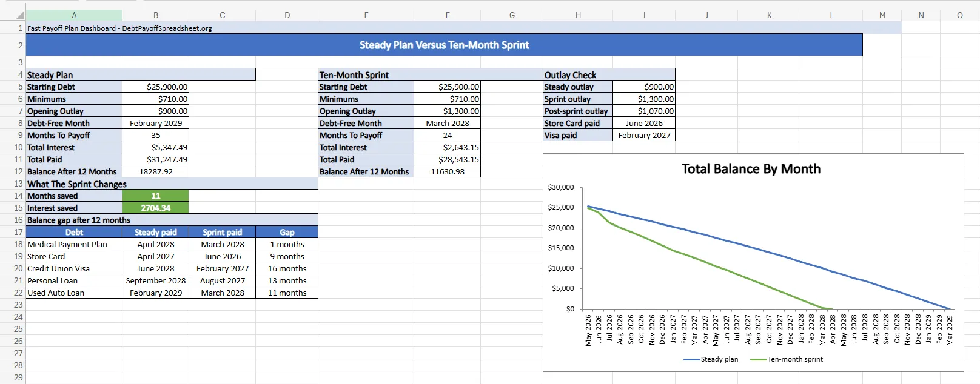Screen dimensions: 980x384
Task: Click the 'Debt' table column header
Action: point(74,232)
